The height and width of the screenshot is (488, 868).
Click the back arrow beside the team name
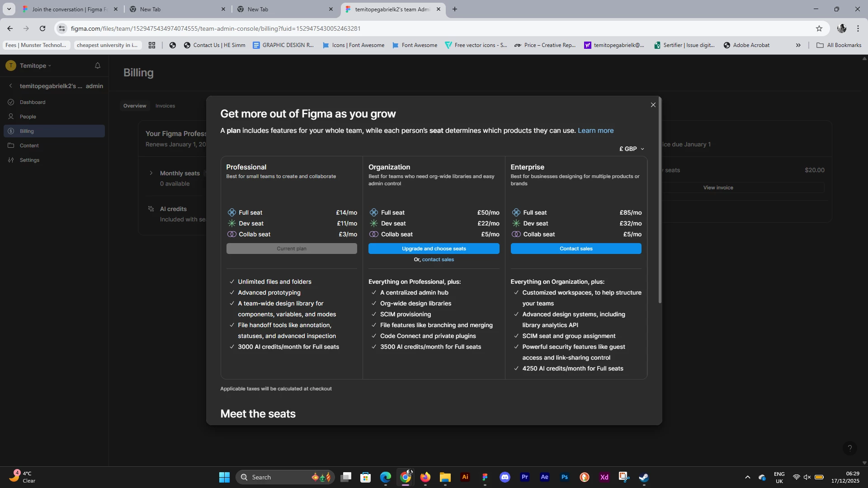tap(11, 86)
